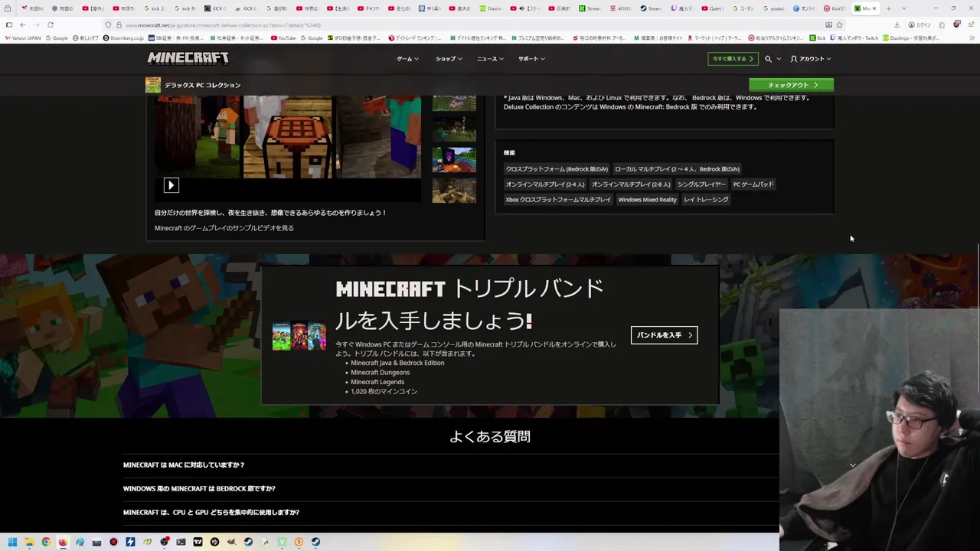Image resolution: width=980 pixels, height=551 pixels.
Task: Switch to the youtube browser tab
Action: tap(773, 8)
